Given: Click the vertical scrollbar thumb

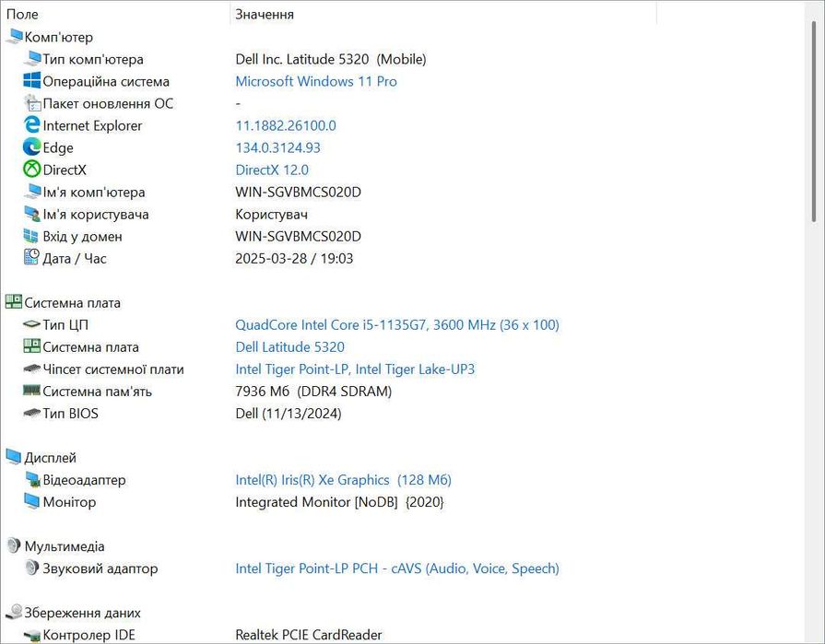Looking at the screenshot, I should pos(815,121).
